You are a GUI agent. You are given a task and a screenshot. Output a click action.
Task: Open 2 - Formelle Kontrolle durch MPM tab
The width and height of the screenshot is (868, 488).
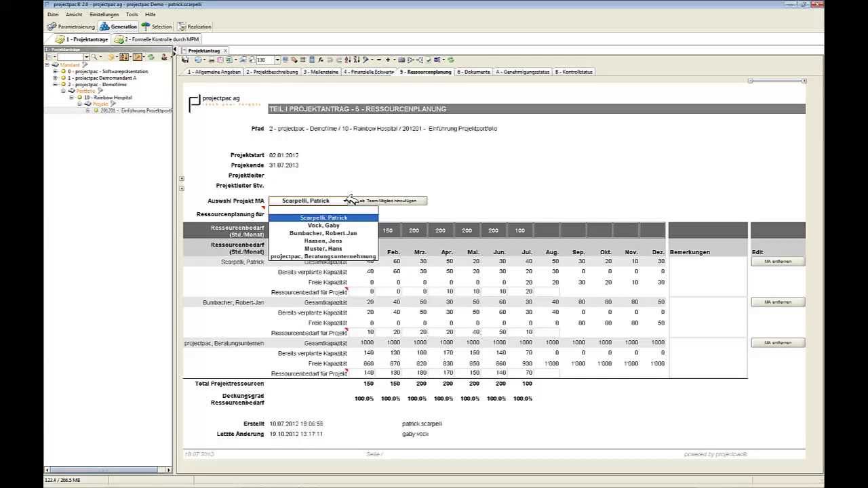157,39
